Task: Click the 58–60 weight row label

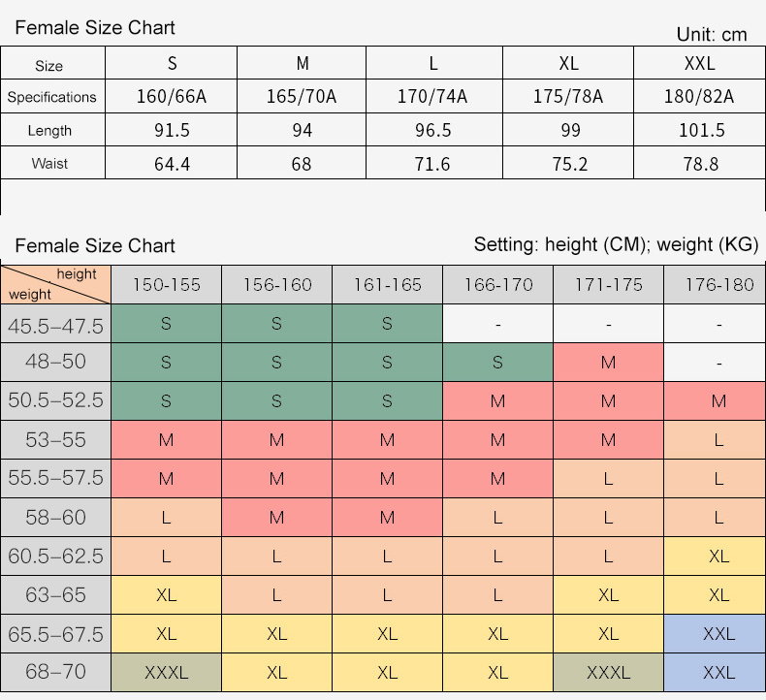Action: (x=55, y=518)
